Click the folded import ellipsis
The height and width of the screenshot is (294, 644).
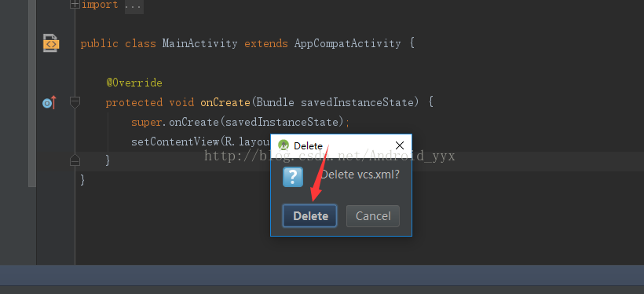point(134,6)
